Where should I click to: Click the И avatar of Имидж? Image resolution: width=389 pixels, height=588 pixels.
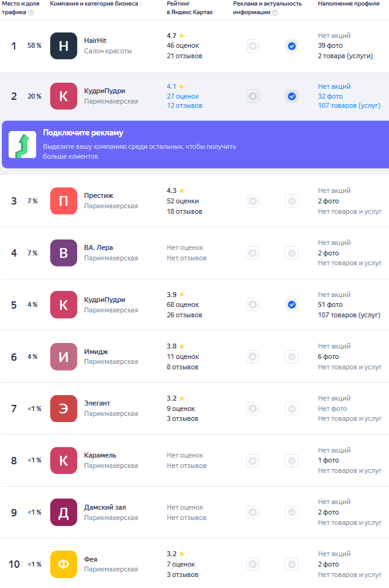point(63,356)
